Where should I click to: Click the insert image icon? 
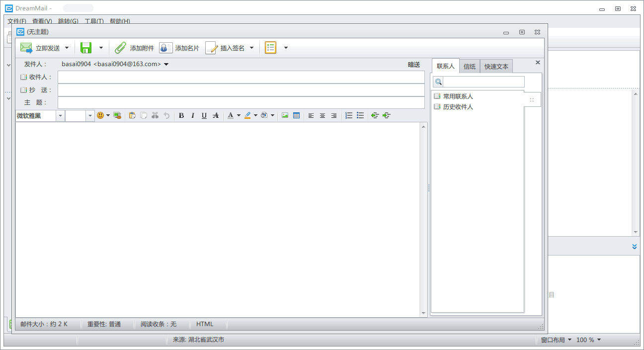(285, 115)
